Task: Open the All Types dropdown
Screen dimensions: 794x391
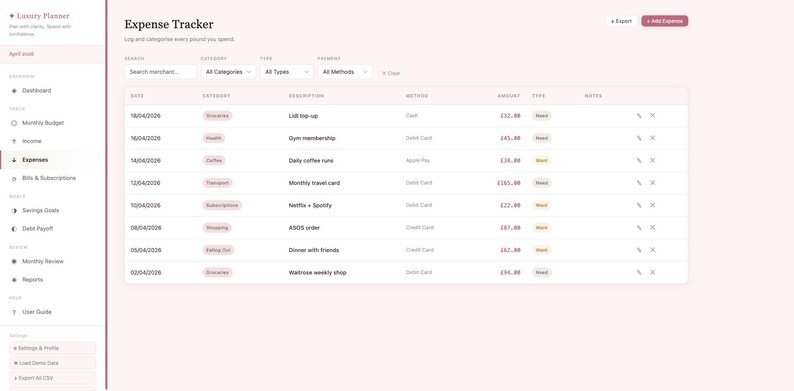Action: pyautogui.click(x=287, y=72)
